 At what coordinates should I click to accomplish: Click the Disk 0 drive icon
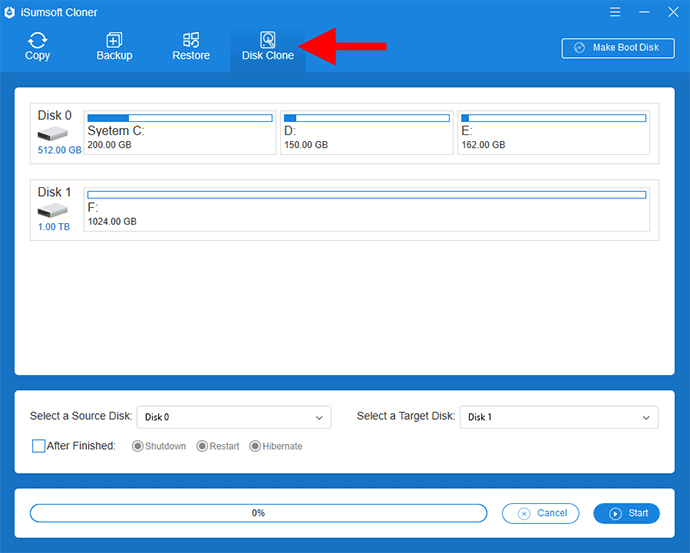(52, 133)
